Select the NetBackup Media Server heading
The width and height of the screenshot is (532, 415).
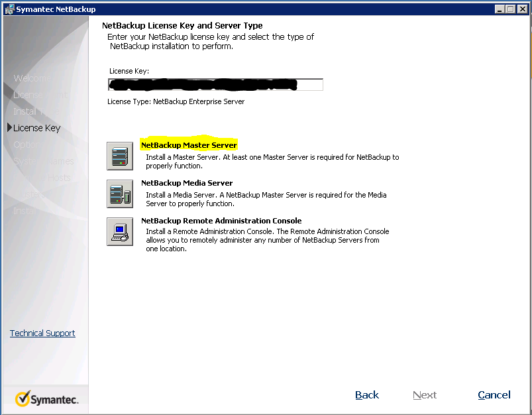(187, 183)
